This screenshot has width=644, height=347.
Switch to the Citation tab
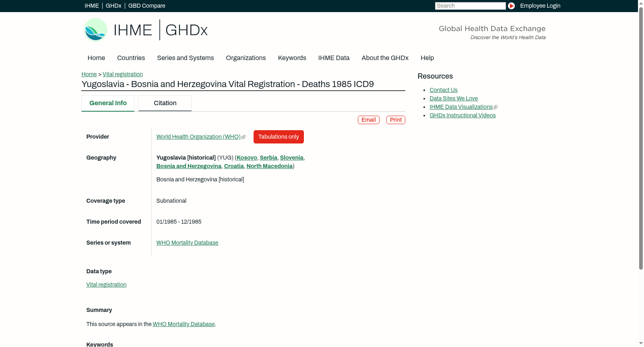(165, 103)
